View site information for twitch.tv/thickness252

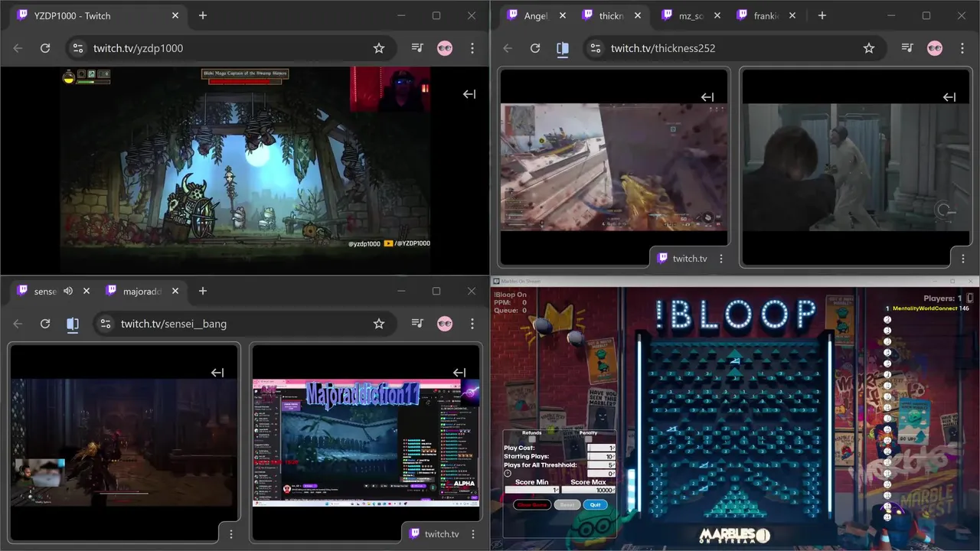point(595,48)
